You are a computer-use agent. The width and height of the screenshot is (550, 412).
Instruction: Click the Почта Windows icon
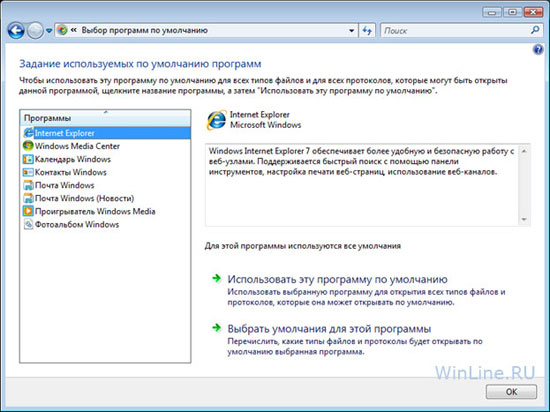(28, 185)
